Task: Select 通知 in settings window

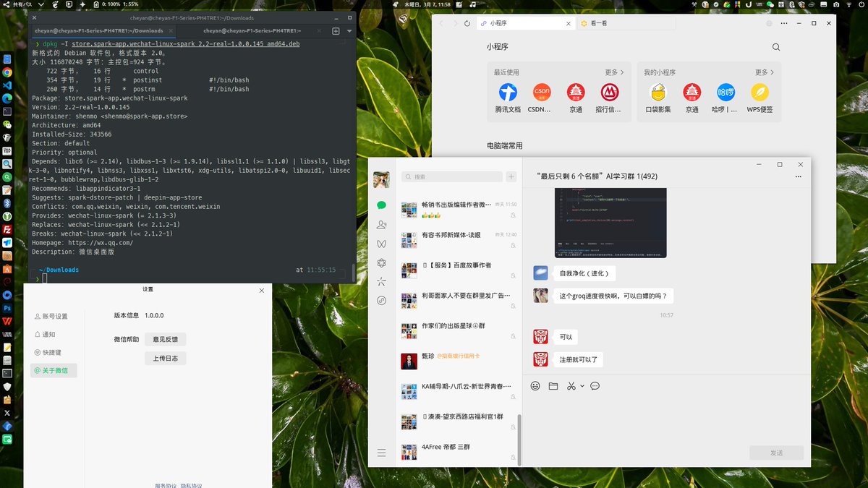Action: [54, 335]
